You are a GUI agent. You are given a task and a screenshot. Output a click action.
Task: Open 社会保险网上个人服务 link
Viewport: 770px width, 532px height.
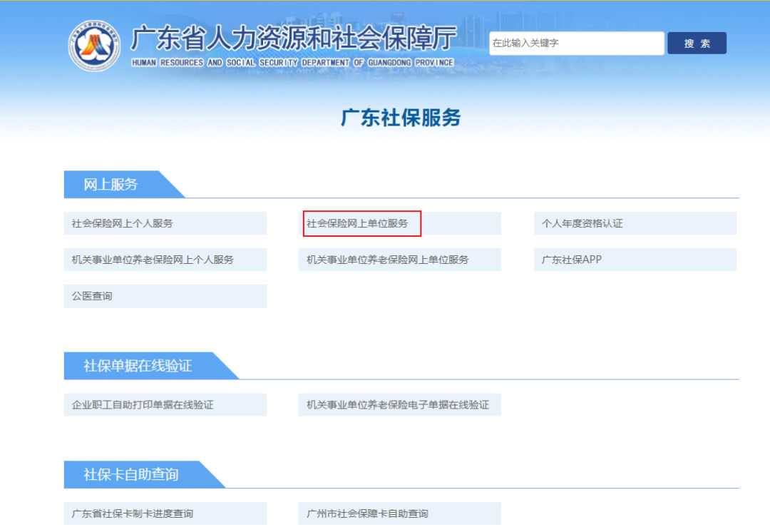165,223
